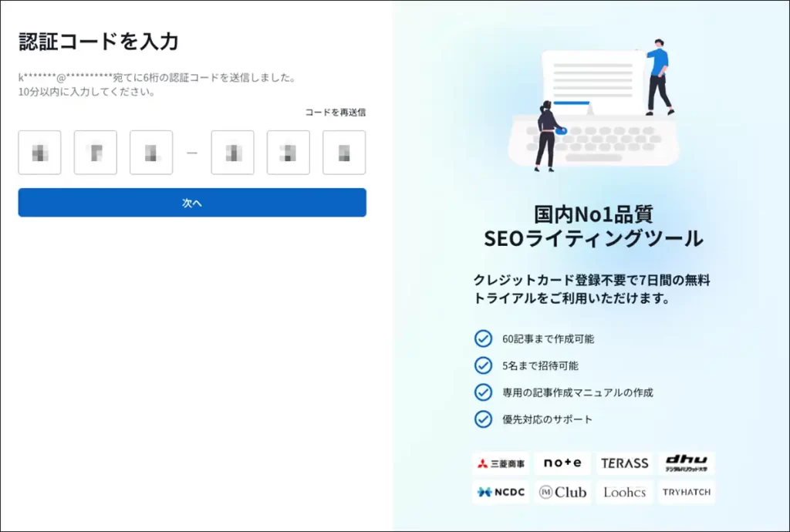Click the コードを再送信 resend link
The image size is (790, 532).
pyautogui.click(x=335, y=113)
